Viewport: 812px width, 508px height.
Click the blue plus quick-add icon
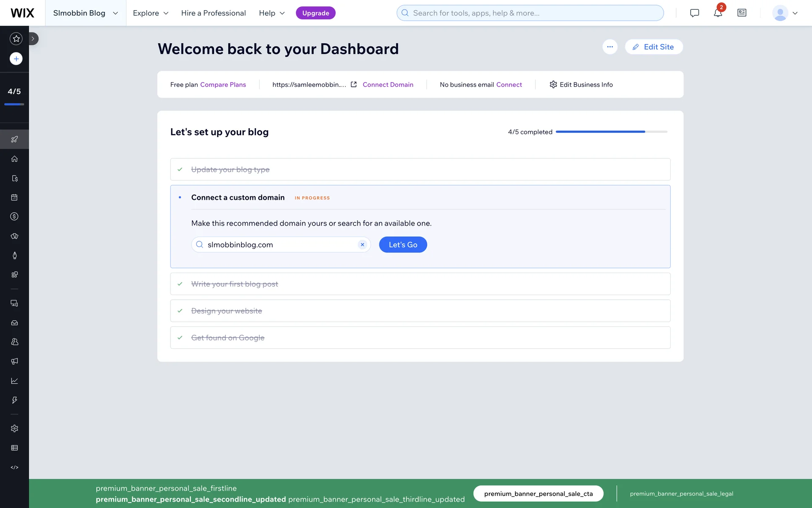(x=16, y=59)
